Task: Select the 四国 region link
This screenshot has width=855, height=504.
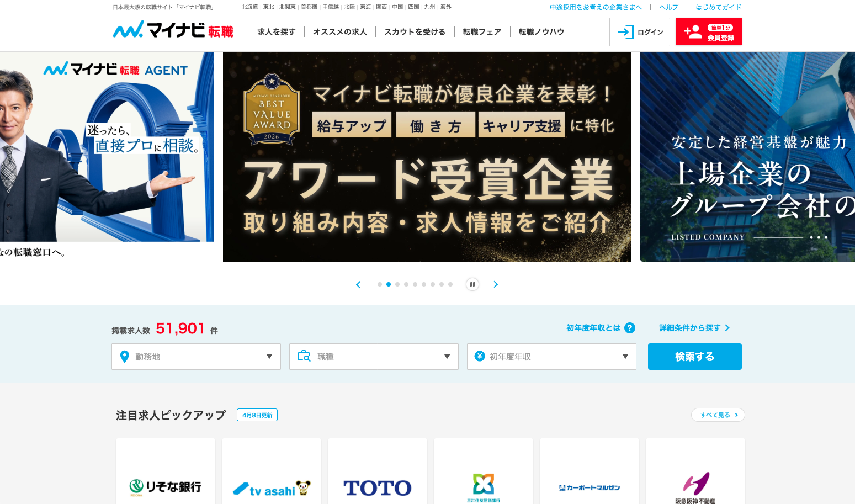Action: coord(413,7)
